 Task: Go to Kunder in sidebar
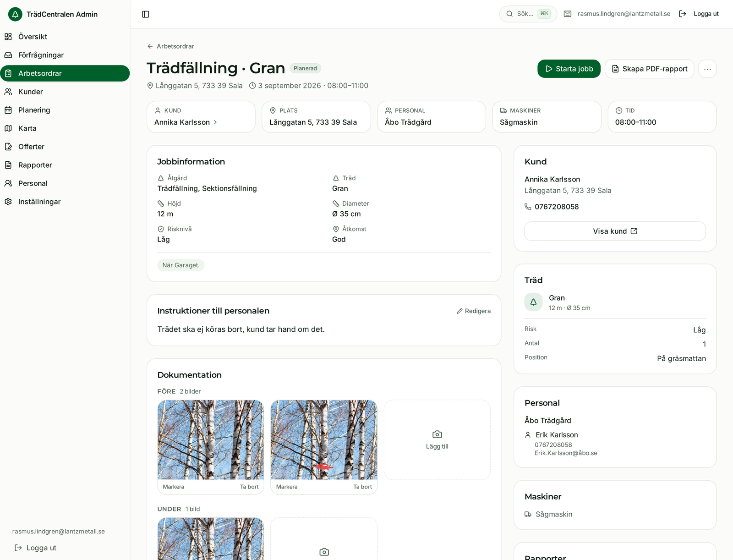65,92
